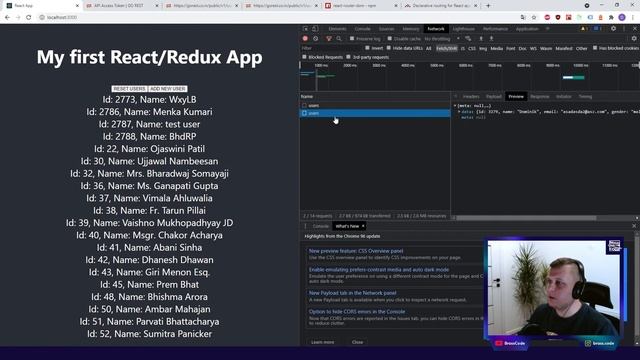The width and height of the screenshot is (640, 360).
Task: Click the RESET USERS button
Action: pyautogui.click(x=129, y=89)
